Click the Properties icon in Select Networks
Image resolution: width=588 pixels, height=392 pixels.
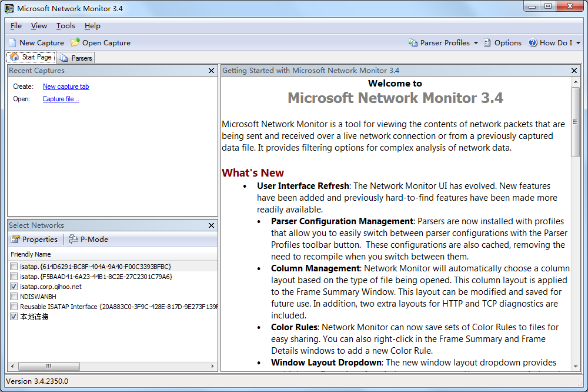[x=15, y=240]
